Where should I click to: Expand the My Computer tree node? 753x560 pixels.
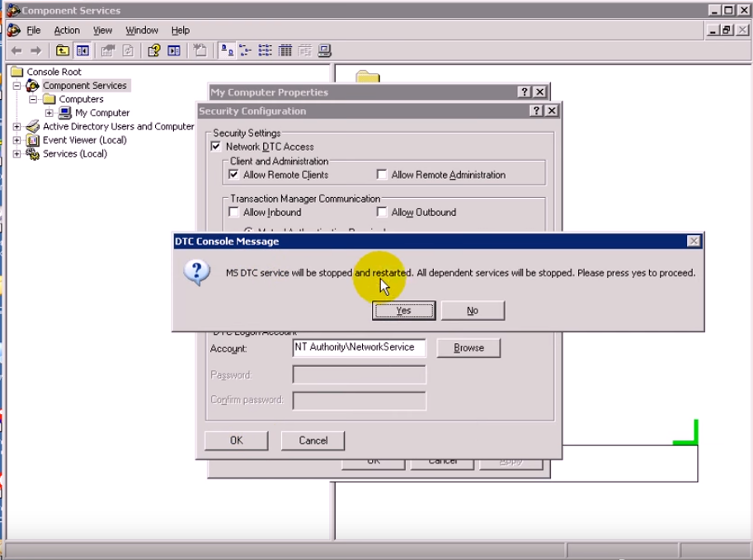point(49,113)
